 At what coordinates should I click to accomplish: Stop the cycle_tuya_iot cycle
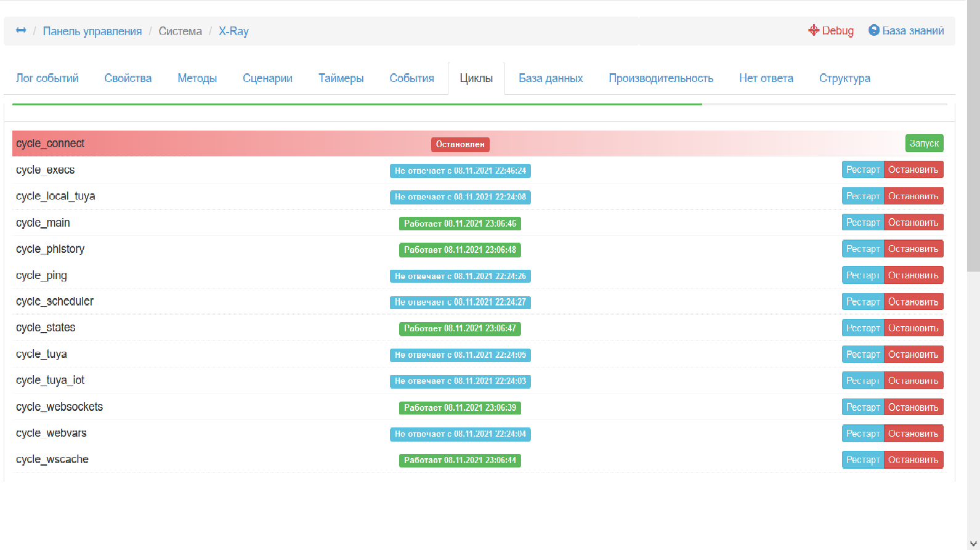[913, 381]
